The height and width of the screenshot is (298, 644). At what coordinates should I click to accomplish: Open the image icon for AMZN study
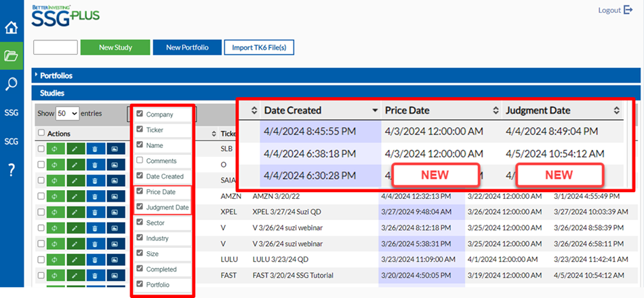(x=115, y=196)
